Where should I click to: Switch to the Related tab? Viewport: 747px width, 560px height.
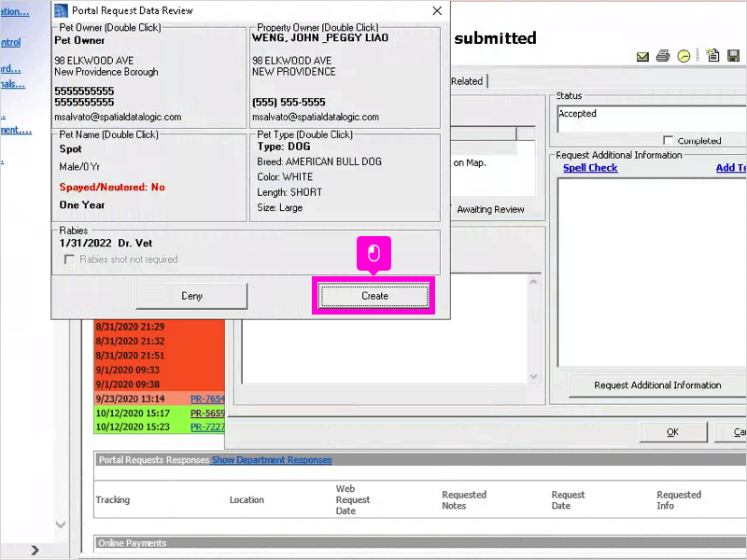(467, 81)
